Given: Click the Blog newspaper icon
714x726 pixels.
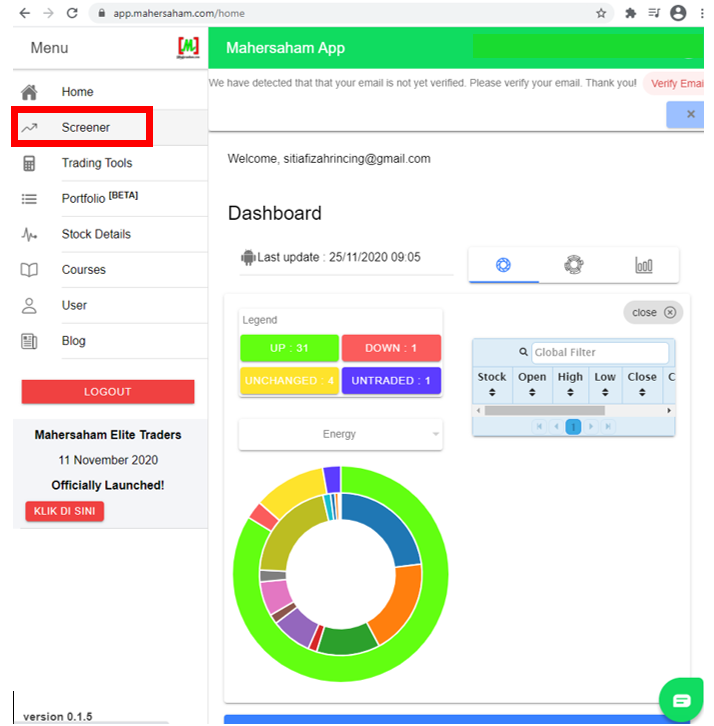Looking at the screenshot, I should 29,341.
